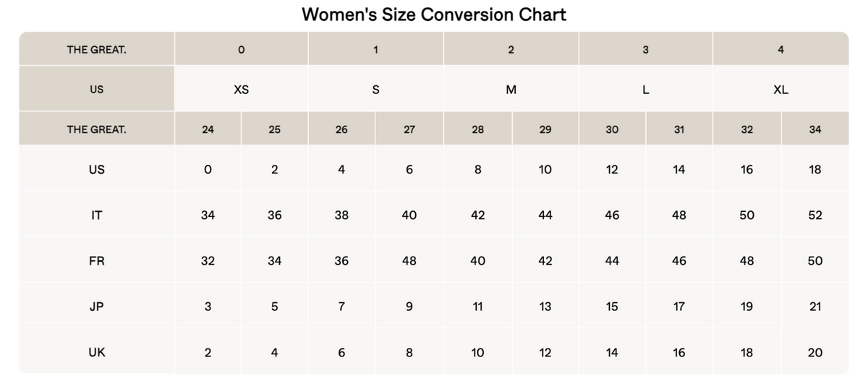Select UK size 20 cell
Viewport: 868px width, 389px height.
click(x=815, y=352)
